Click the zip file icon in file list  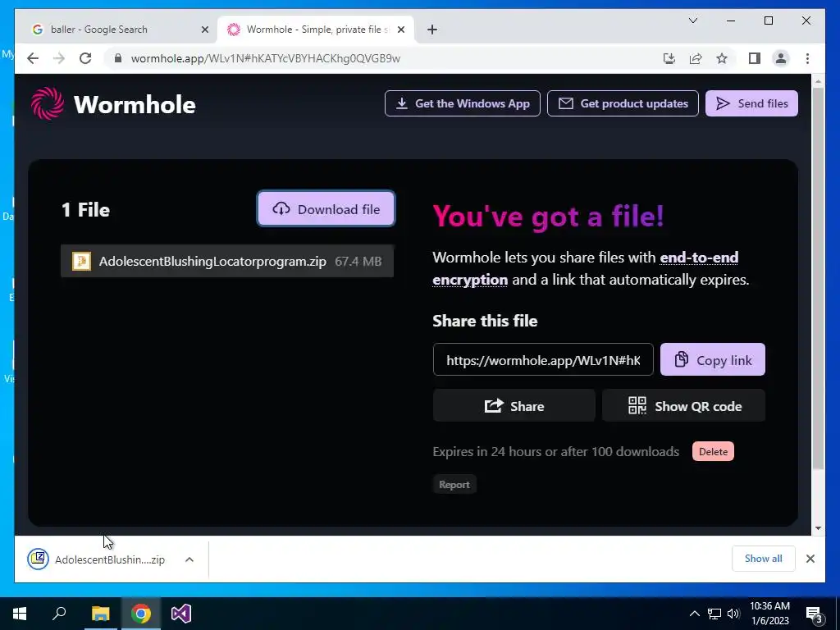pos(81,261)
